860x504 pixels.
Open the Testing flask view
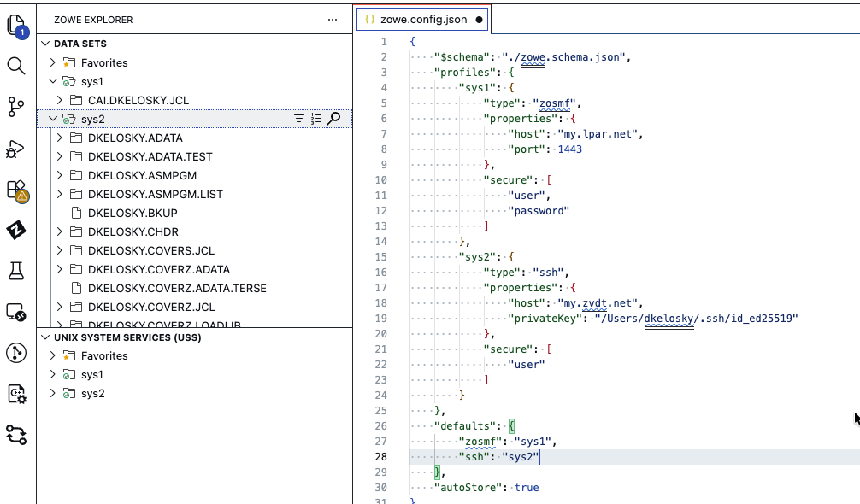16,271
